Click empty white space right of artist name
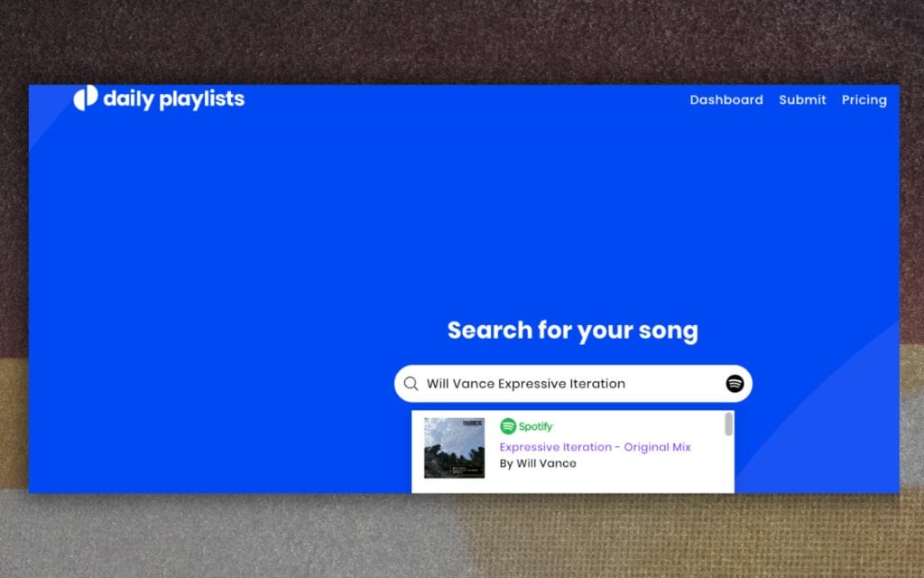 pos(650,464)
